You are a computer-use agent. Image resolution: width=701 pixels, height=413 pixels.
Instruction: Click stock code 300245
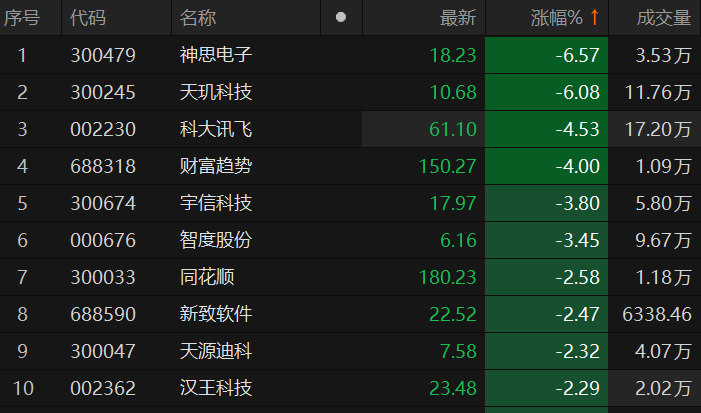pyautogui.click(x=103, y=93)
